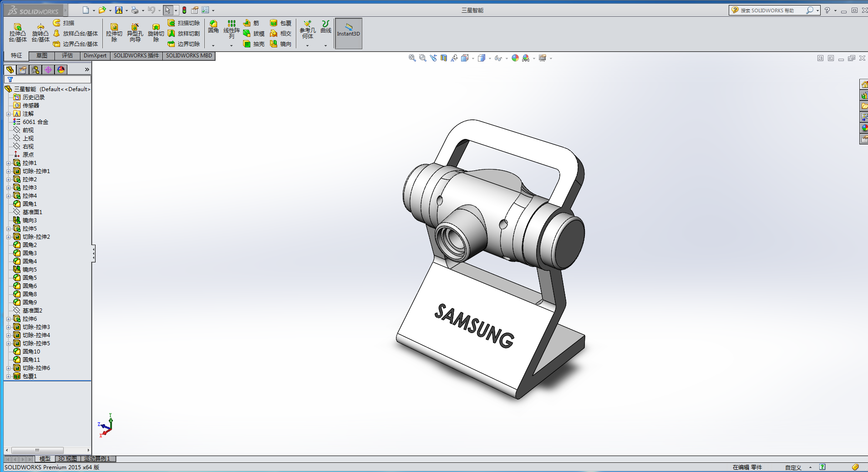Open the Fillet (圆角) dropdown arrow

(213, 46)
